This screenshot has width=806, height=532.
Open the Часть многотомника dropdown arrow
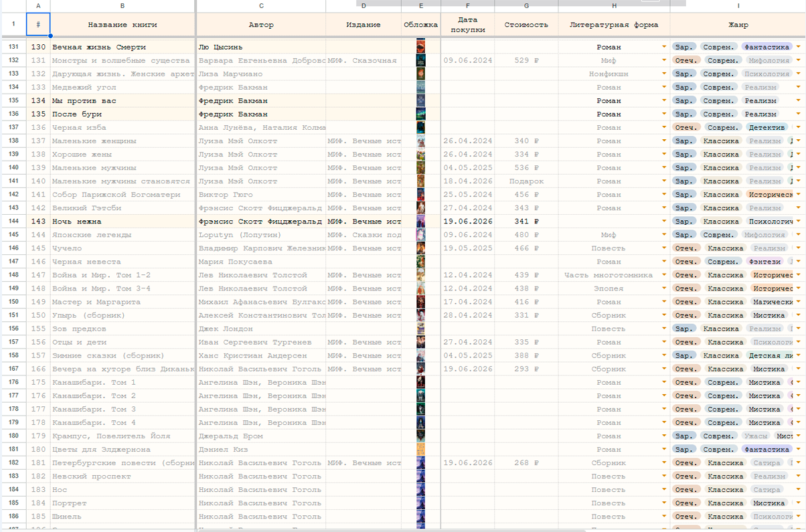pyautogui.click(x=664, y=275)
